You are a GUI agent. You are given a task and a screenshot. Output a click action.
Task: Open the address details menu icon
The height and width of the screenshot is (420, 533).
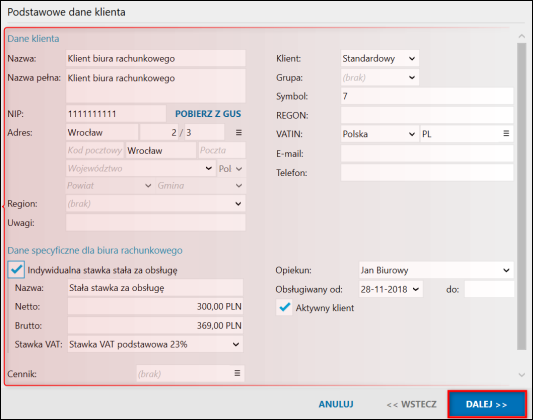coord(239,133)
